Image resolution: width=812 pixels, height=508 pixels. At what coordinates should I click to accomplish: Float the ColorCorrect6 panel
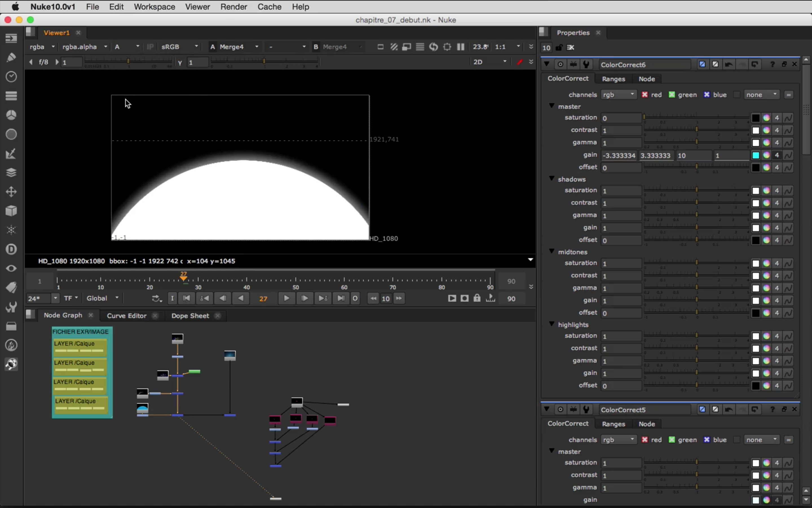[784, 64]
